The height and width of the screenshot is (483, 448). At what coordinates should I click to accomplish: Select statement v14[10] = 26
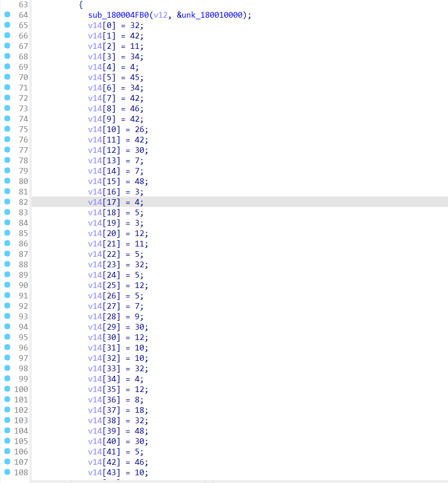pyautogui.click(x=118, y=129)
